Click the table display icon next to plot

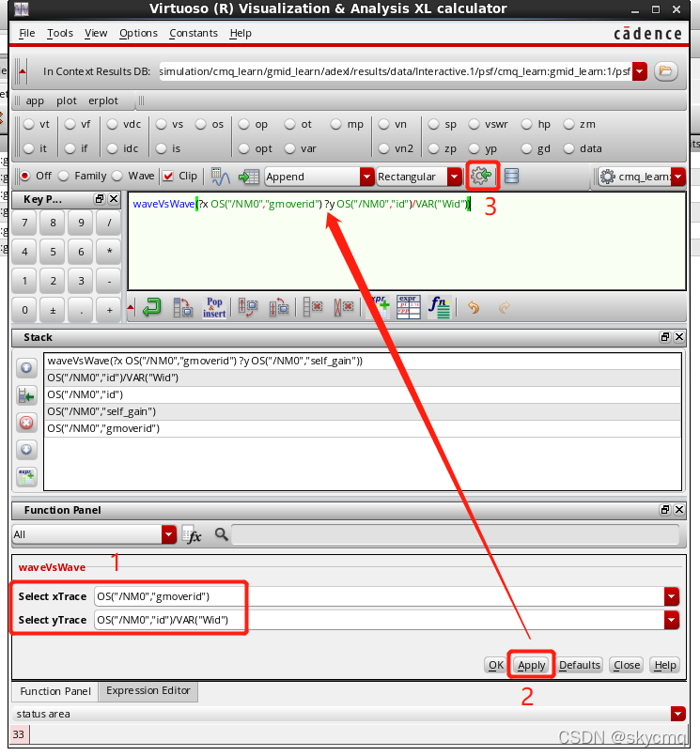[248, 177]
